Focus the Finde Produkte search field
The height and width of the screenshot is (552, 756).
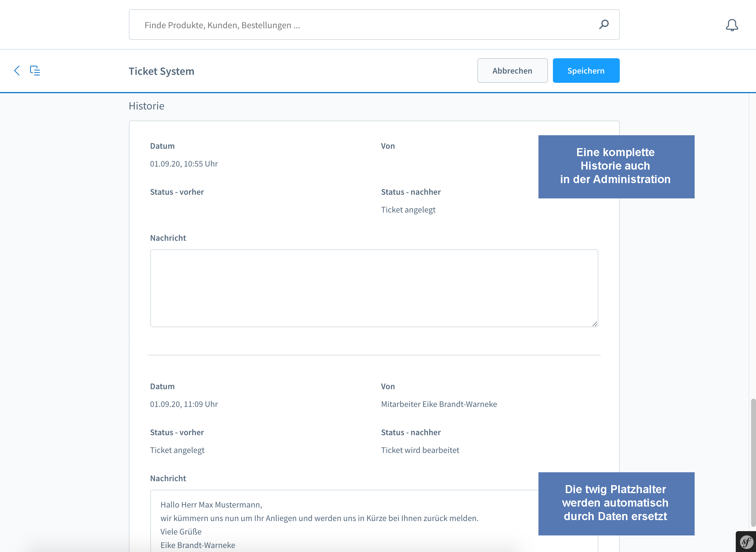pyautogui.click(x=374, y=25)
